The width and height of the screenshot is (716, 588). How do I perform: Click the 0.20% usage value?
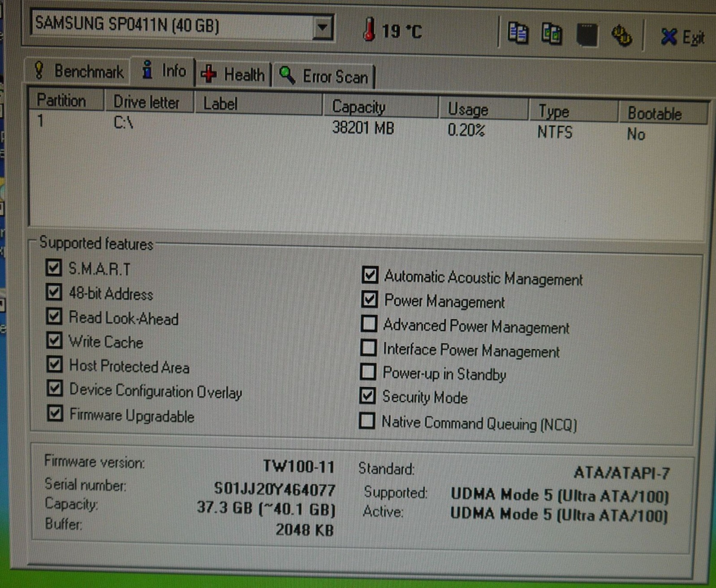pyautogui.click(x=466, y=130)
